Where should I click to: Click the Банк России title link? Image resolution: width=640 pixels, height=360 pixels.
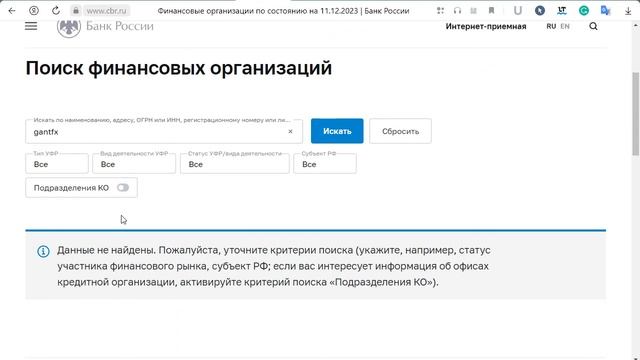[x=120, y=26]
